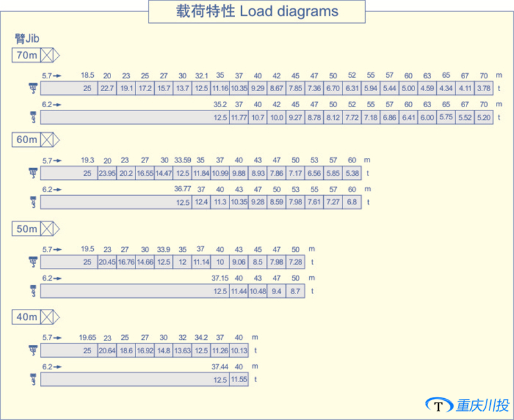Click the hook icon beside 40m jib's 5.7 row
Viewport: 514px width, 420px height.
pos(31,350)
